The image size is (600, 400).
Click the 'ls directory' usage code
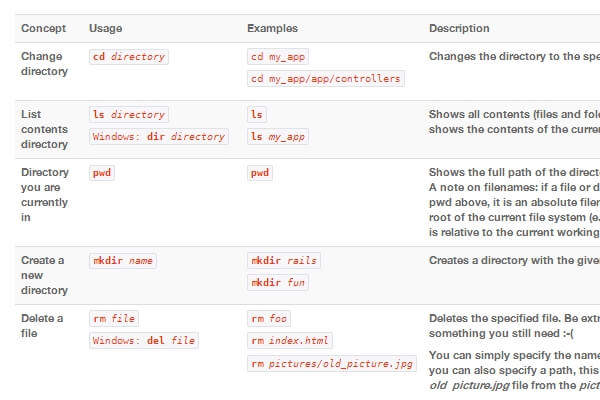[129, 115]
